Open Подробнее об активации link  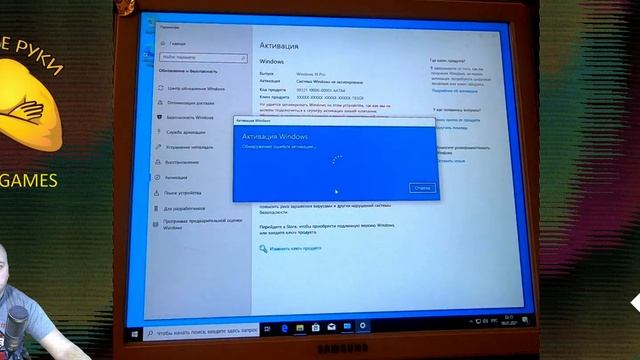(x=455, y=91)
